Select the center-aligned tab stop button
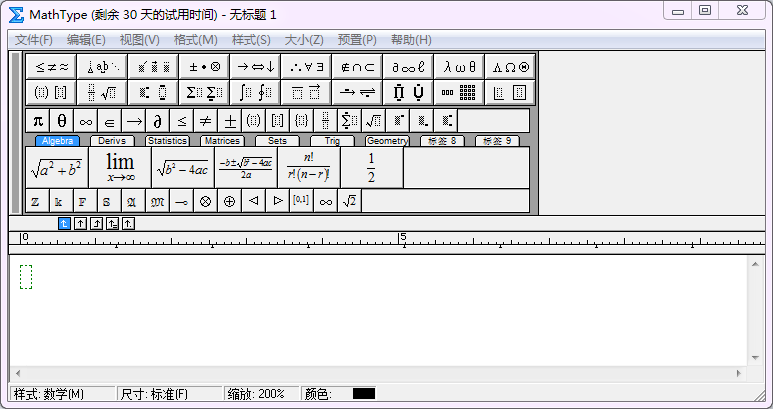The height and width of the screenshot is (409, 773). (81, 223)
